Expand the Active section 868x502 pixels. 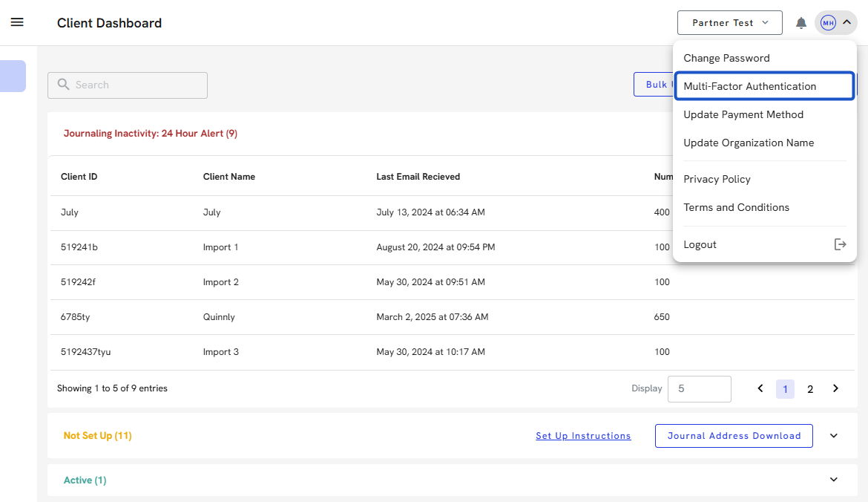pos(833,480)
